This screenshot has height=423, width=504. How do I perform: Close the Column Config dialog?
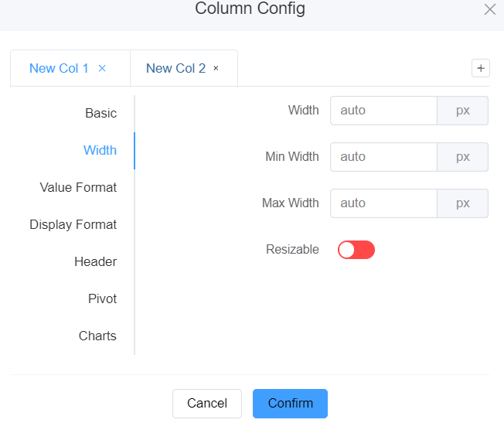coord(489,9)
